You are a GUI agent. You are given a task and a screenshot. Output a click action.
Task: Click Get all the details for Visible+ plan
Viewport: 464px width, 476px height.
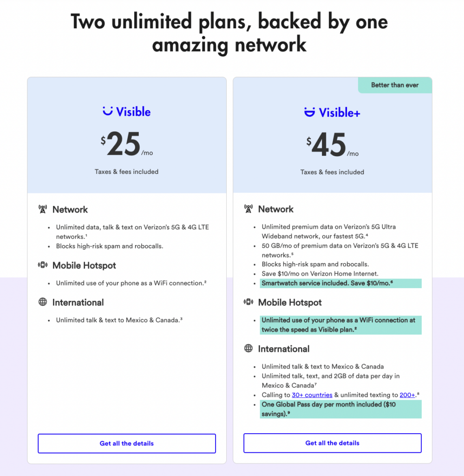click(x=332, y=443)
